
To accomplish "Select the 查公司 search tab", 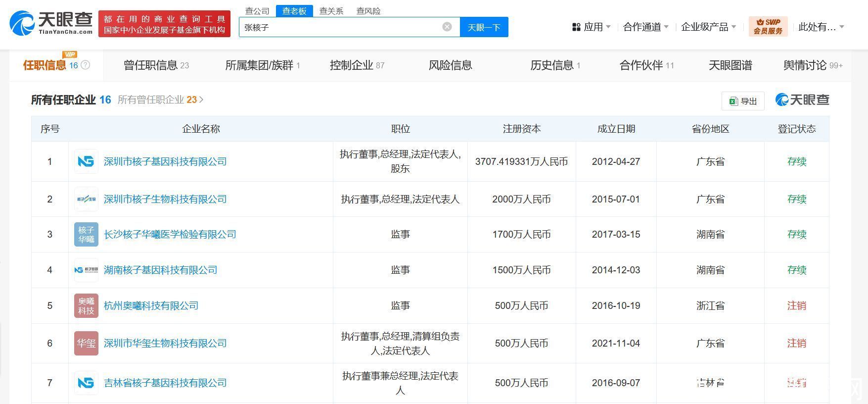I will [257, 11].
